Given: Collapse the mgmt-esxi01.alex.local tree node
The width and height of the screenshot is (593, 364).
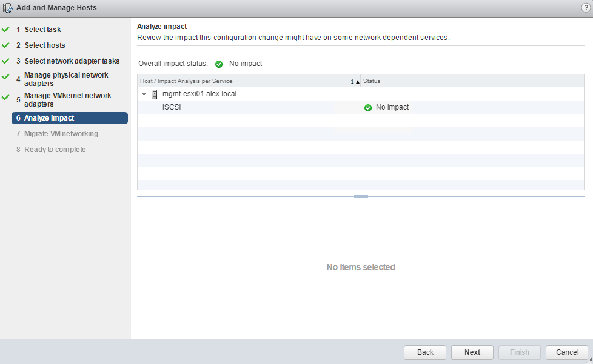Looking at the screenshot, I should click(x=144, y=94).
